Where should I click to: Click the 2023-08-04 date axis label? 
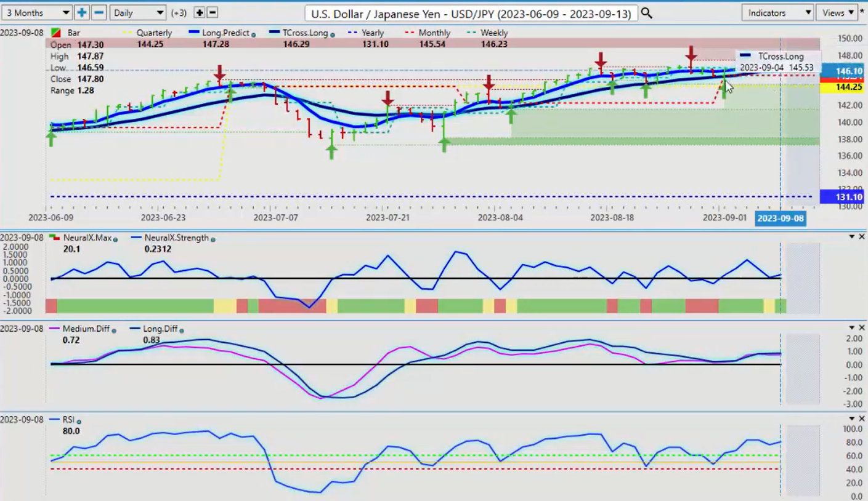point(500,218)
